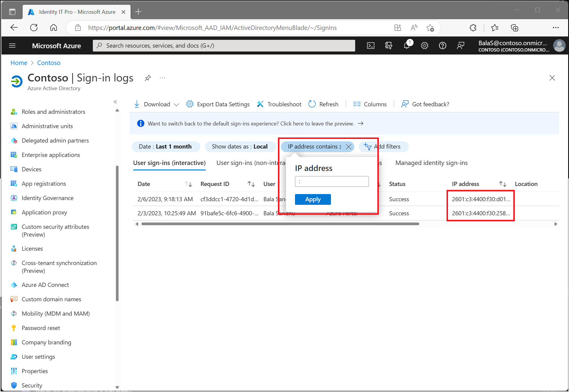Add this page to browser favorites

point(430,28)
